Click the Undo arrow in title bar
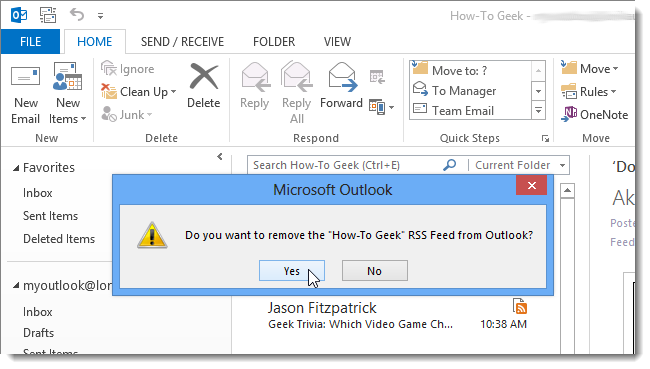 pos(77,15)
